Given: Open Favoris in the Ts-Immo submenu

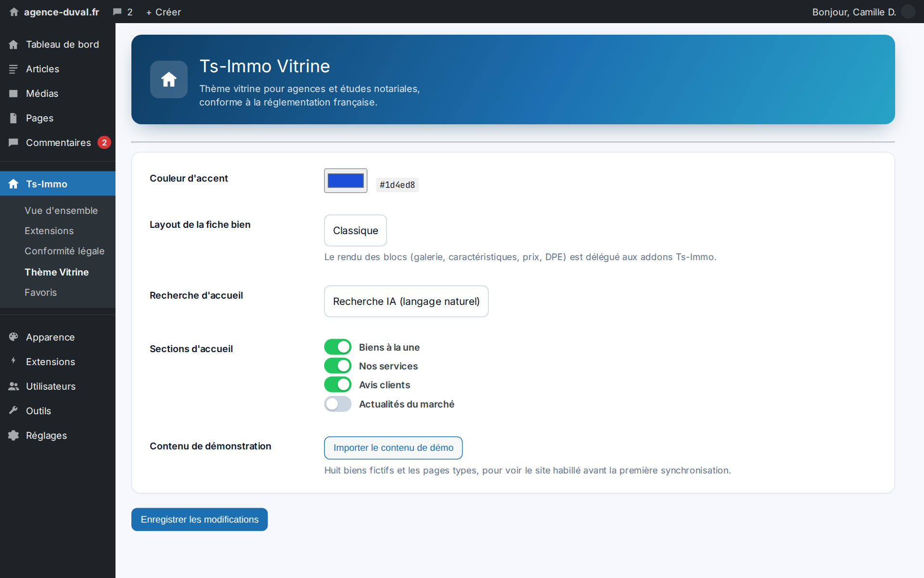Looking at the screenshot, I should coord(41,292).
